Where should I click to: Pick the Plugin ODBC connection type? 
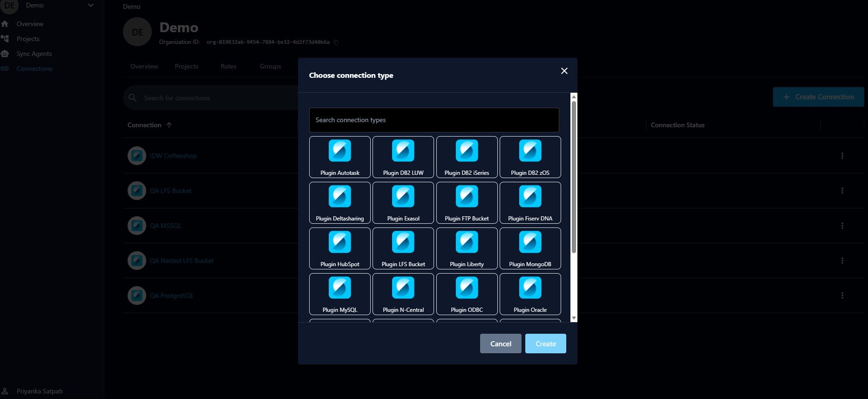tap(467, 294)
